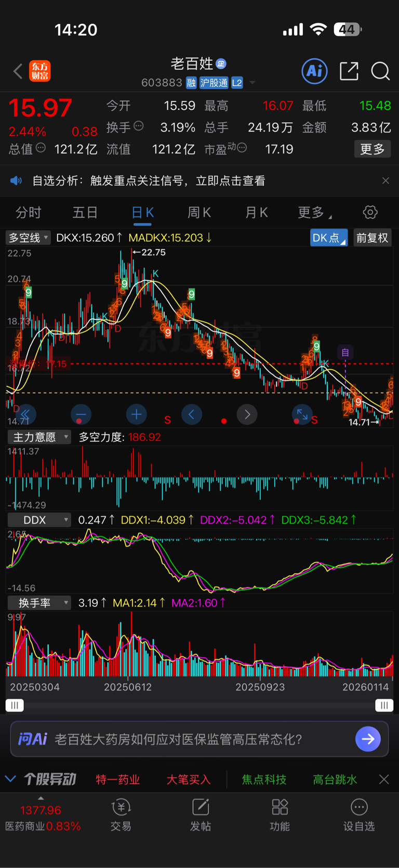Tap the current price 15.97

40,108
